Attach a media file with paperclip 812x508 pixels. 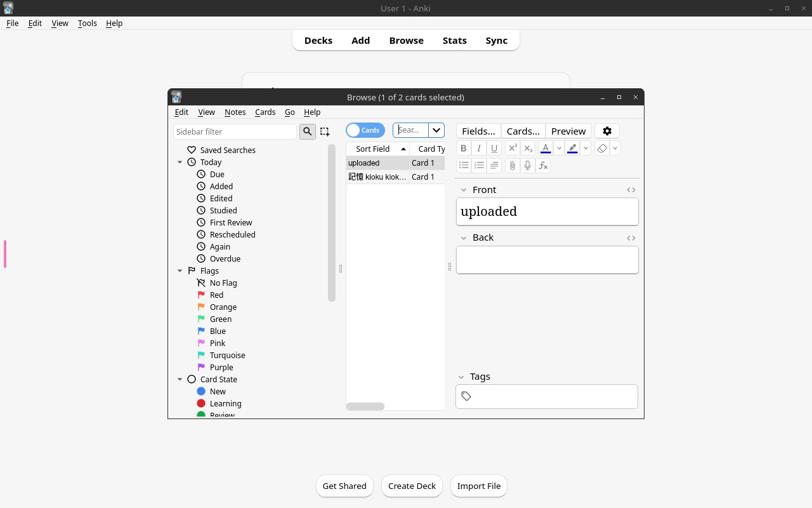point(513,166)
